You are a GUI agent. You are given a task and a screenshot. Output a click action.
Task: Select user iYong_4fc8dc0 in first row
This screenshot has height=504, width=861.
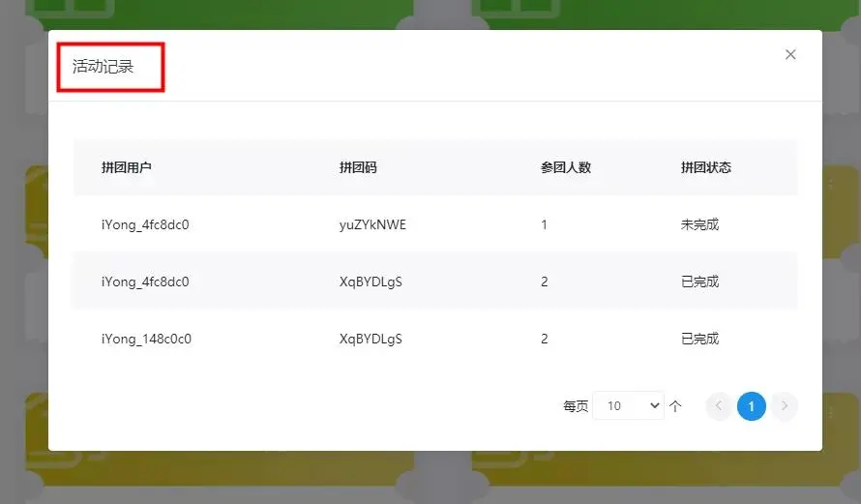tap(145, 224)
